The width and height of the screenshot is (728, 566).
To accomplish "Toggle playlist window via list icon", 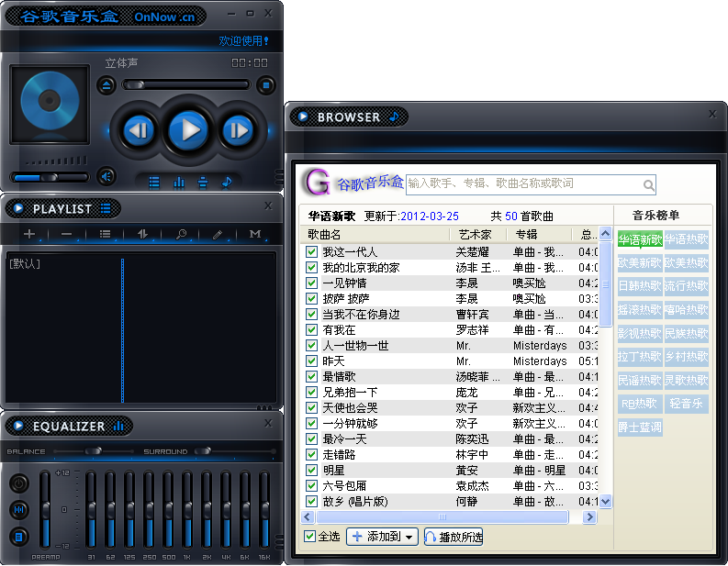I will click(x=154, y=183).
